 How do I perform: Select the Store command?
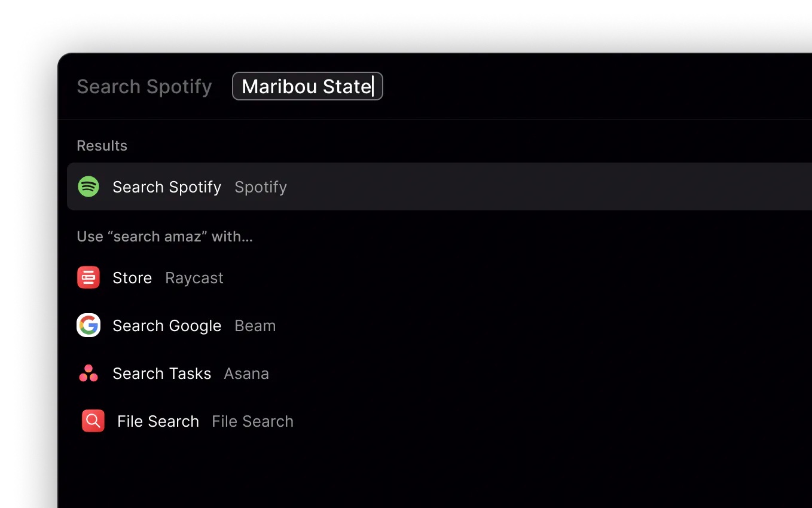tap(132, 278)
